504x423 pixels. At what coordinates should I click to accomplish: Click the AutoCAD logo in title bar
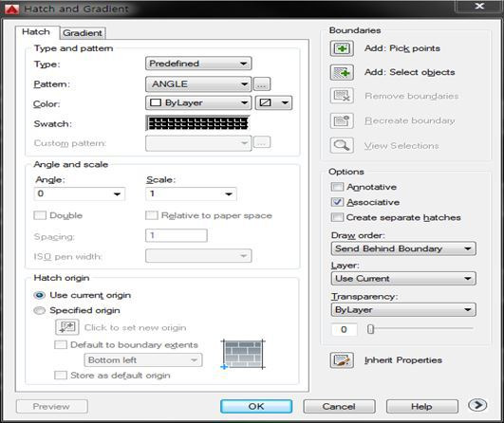(x=11, y=9)
